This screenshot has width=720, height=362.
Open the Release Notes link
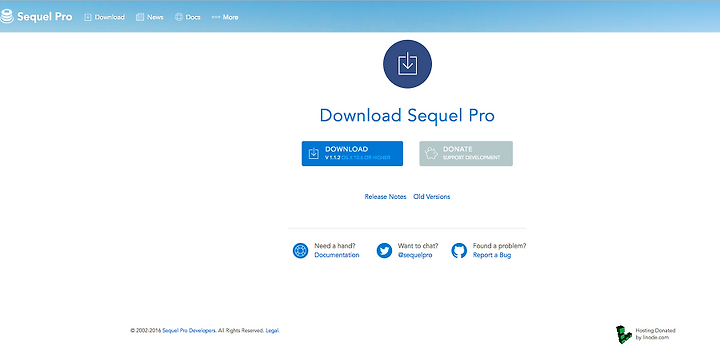click(385, 197)
